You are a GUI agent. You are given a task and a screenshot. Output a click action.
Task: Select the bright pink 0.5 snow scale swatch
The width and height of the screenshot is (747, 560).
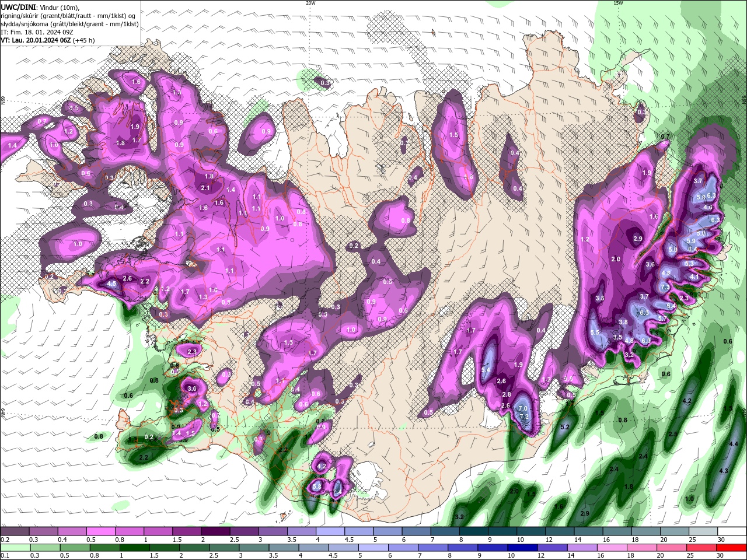100,531
